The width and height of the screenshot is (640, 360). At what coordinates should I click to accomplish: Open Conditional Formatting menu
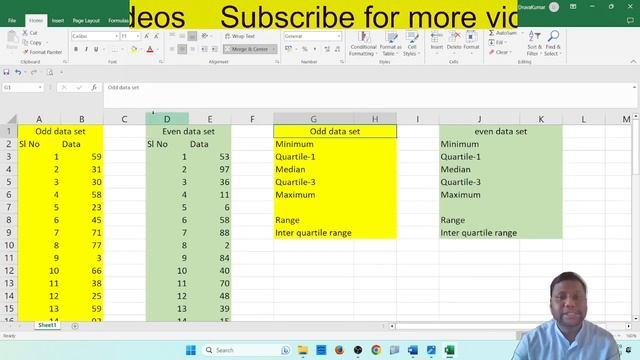pyautogui.click(x=363, y=44)
